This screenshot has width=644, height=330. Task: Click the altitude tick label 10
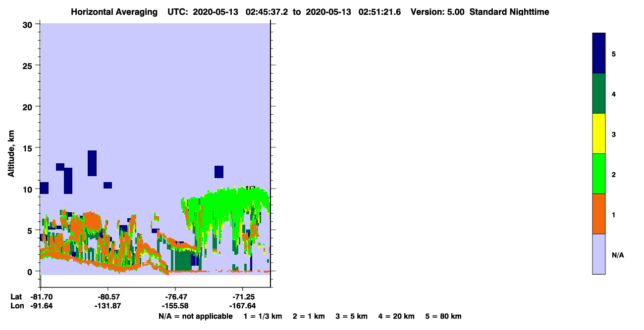29,189
